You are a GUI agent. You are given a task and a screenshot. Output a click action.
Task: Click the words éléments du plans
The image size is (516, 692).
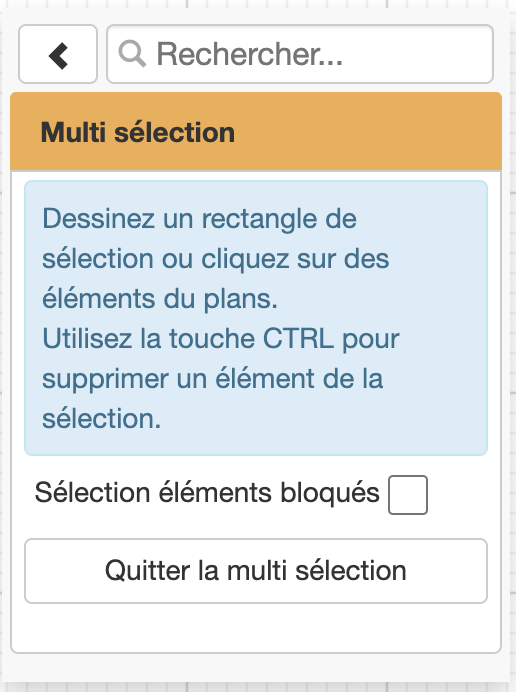click(160, 299)
